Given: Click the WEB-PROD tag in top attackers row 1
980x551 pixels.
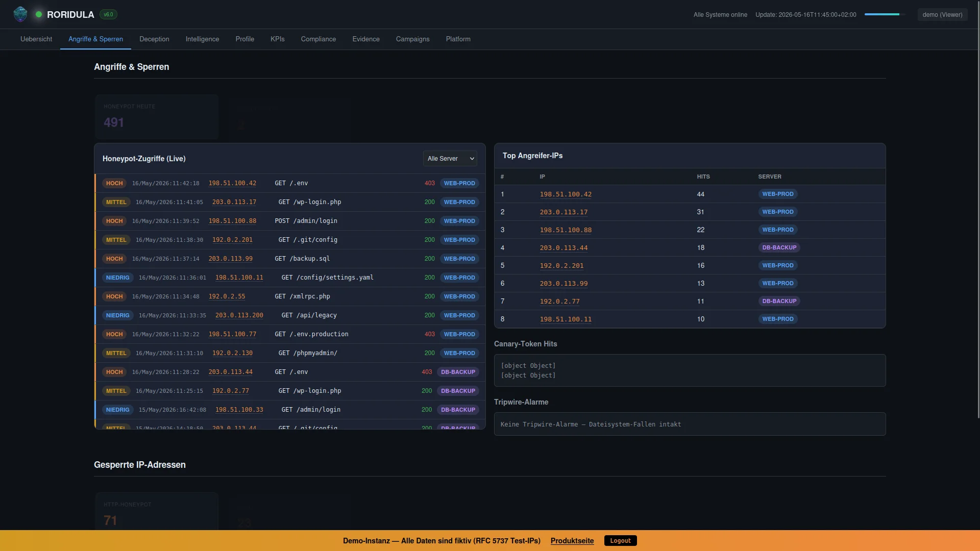Looking at the screenshot, I should (777, 194).
